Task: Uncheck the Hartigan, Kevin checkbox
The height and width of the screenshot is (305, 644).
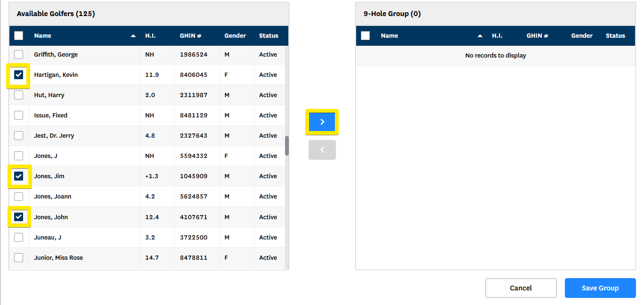Action: 18,75
